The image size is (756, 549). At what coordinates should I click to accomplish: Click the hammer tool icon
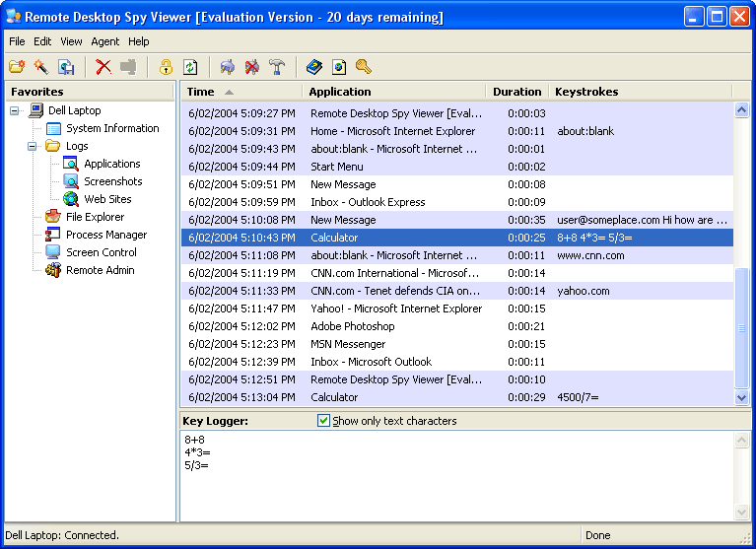click(x=277, y=66)
